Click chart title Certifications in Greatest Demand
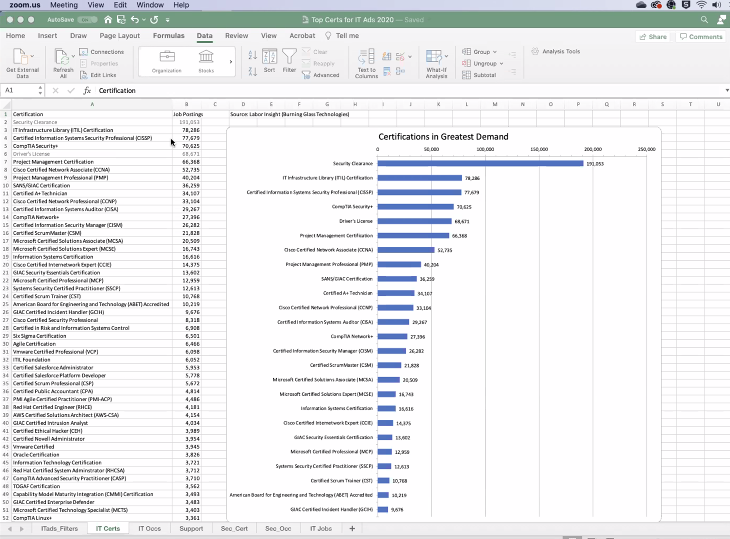Image resolution: width=730 pixels, height=539 pixels. [x=443, y=136]
